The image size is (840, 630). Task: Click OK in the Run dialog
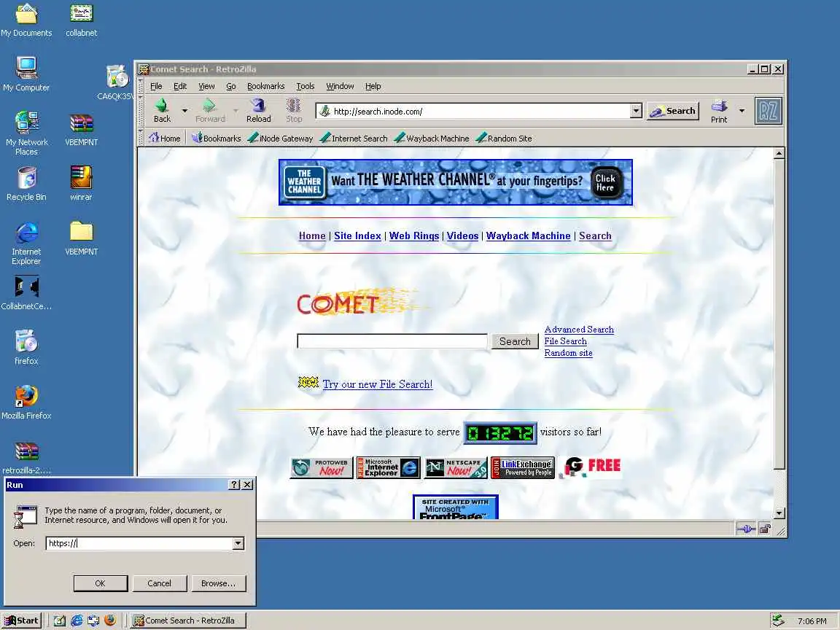[100, 583]
